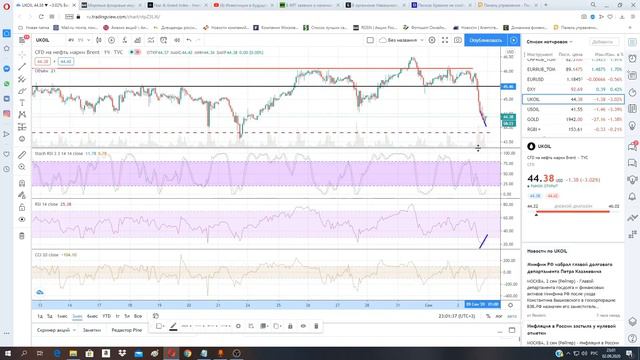Screen dimensions: 640x360
Task: Activate the zoom in tool
Action: (x=22, y=167)
